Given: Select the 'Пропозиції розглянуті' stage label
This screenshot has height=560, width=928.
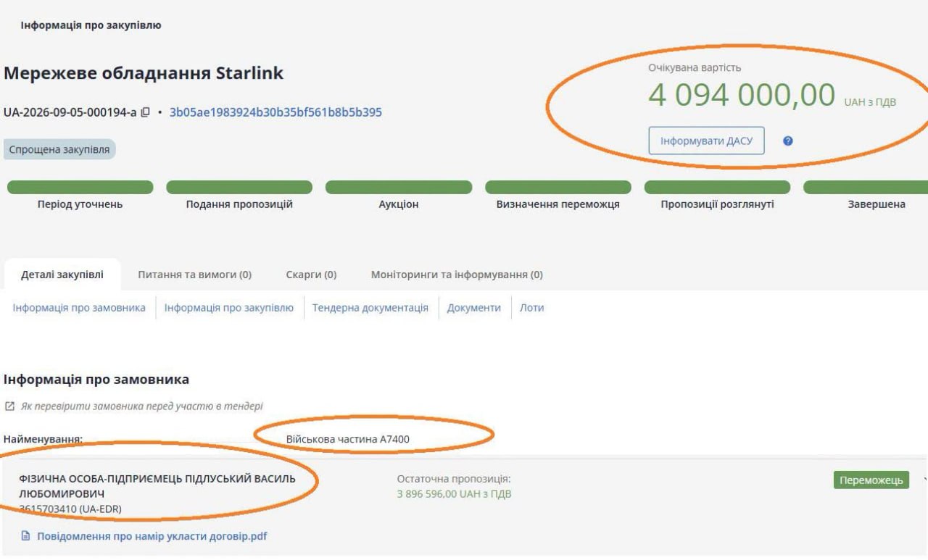Looking at the screenshot, I should (x=717, y=204).
